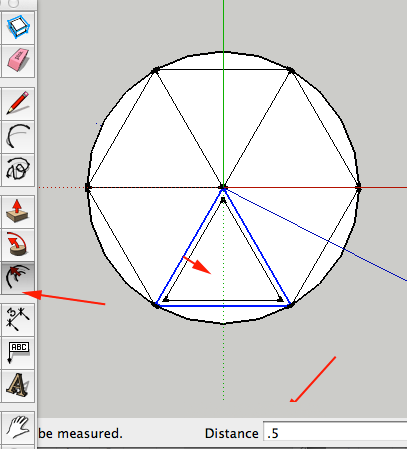The height and width of the screenshot is (449, 407).
Task: Select the Tape Measure tool
Action: pos(18,319)
